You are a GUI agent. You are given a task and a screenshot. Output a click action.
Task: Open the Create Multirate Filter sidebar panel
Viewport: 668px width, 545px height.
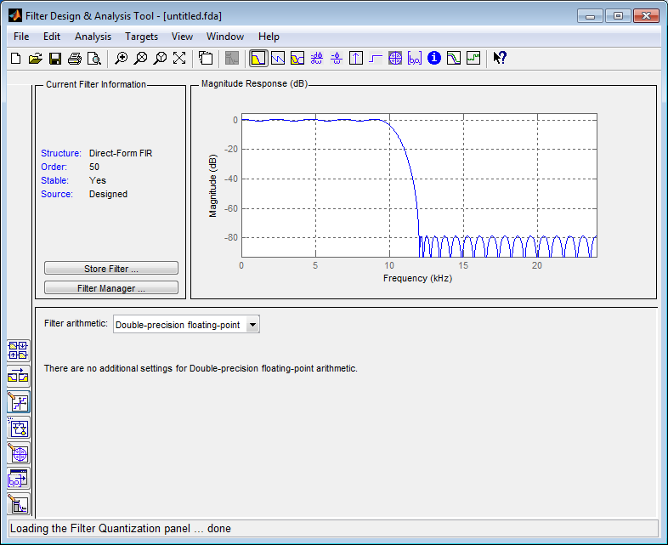18,351
